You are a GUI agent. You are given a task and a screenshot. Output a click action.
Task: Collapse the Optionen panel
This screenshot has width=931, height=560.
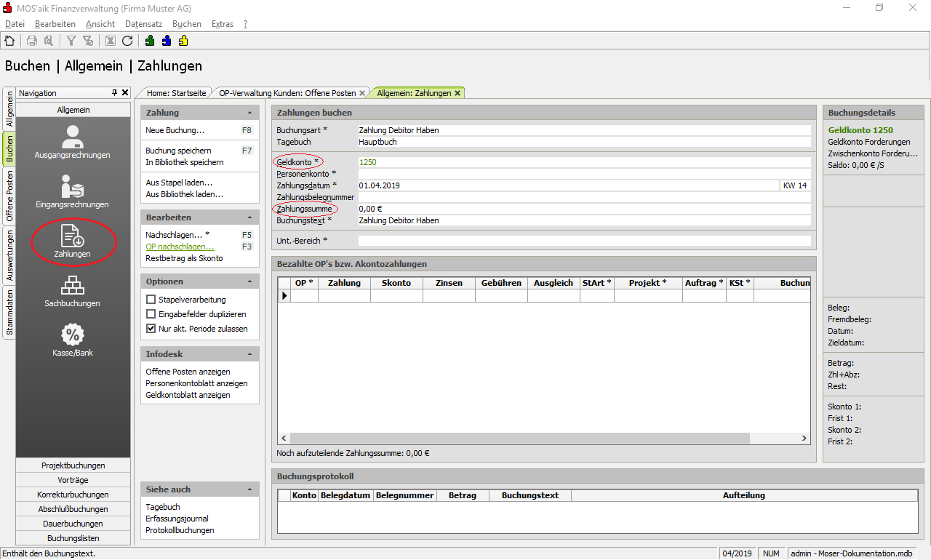coord(250,281)
